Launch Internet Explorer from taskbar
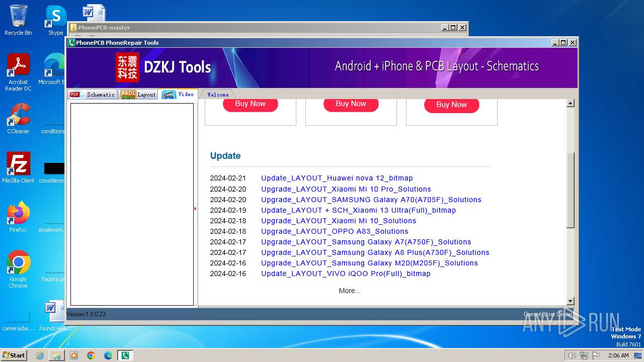 click(40, 355)
